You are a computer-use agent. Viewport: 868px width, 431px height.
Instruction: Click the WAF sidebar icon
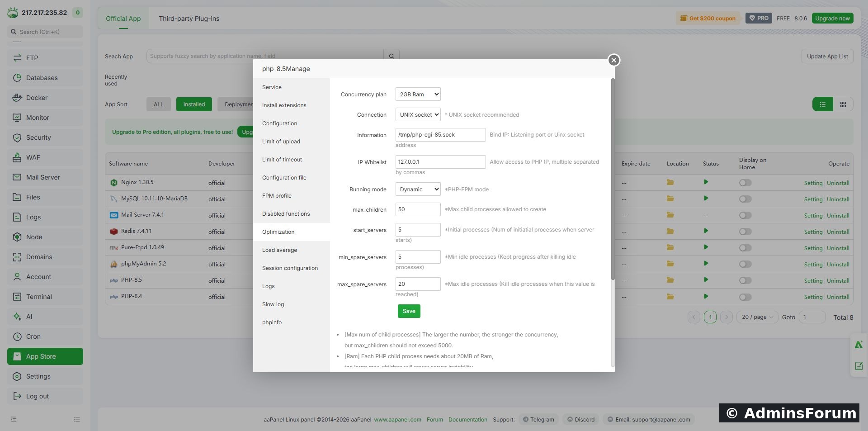(17, 157)
